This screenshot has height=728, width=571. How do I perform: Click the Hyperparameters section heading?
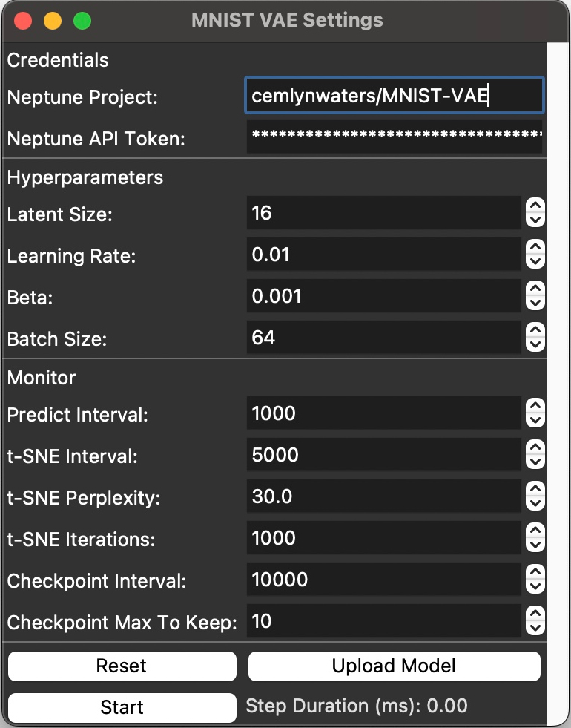tap(85, 178)
